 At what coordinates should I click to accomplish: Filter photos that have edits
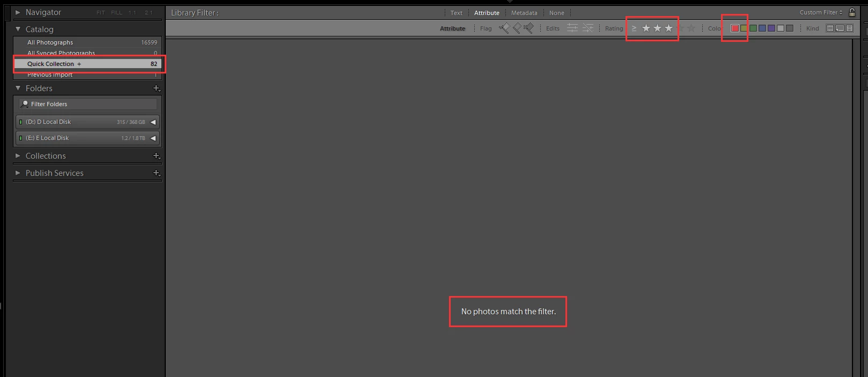[x=572, y=28]
